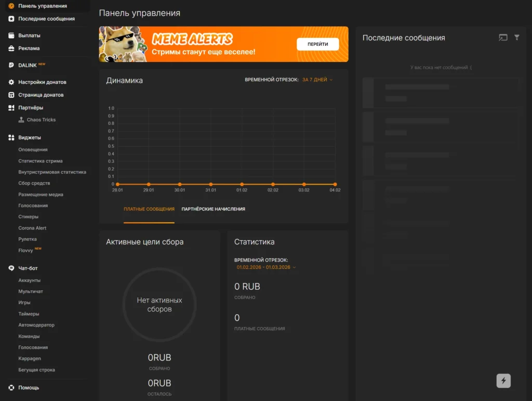Image resolution: width=532 pixels, height=401 pixels.
Task: Open Chaos Tricks partner link
Action: pos(41,120)
